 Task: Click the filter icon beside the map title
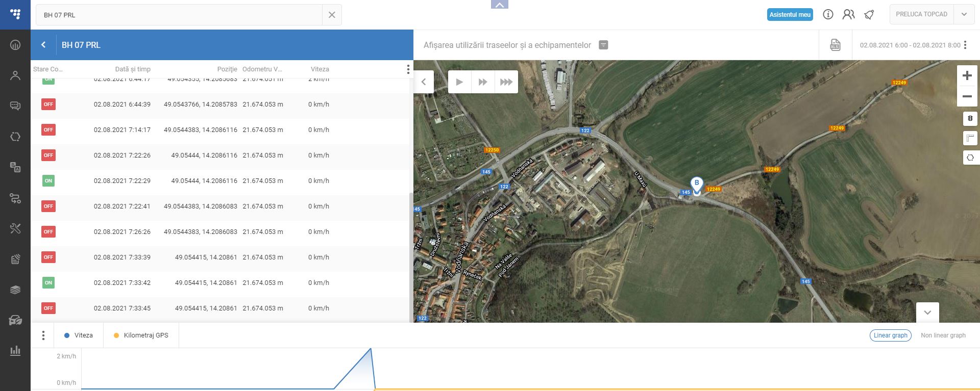pos(603,45)
